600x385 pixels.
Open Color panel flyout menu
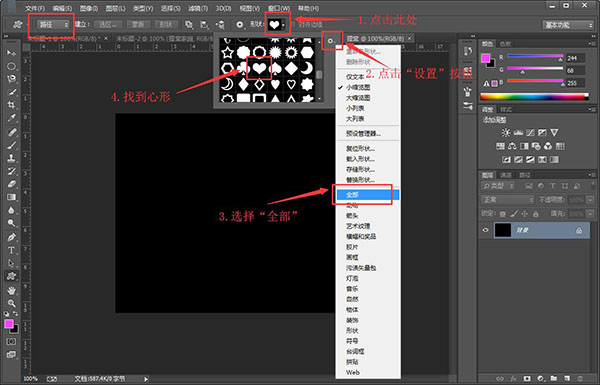click(592, 44)
